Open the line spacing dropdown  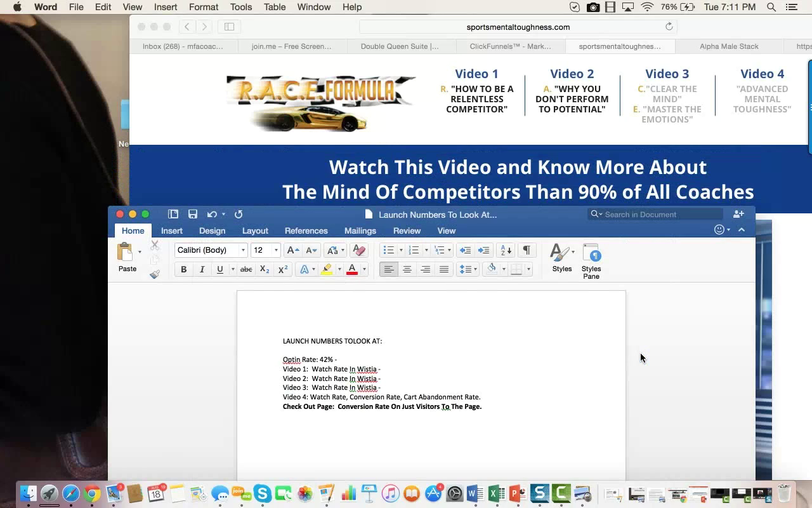pos(468,269)
